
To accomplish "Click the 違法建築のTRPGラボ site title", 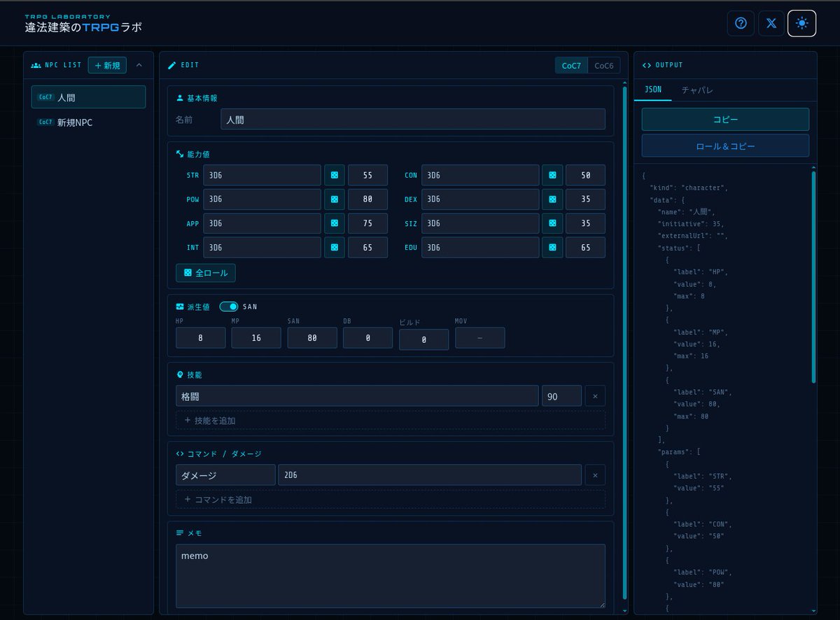I will point(83,27).
